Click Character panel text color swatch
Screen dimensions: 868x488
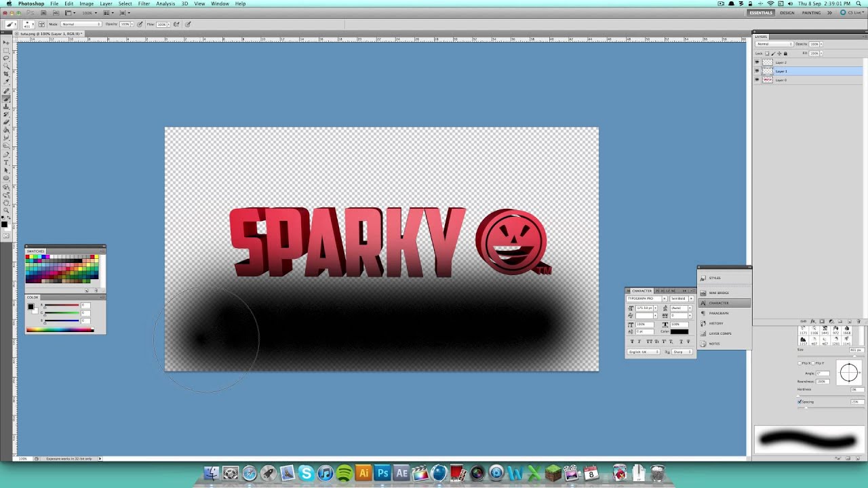click(679, 331)
